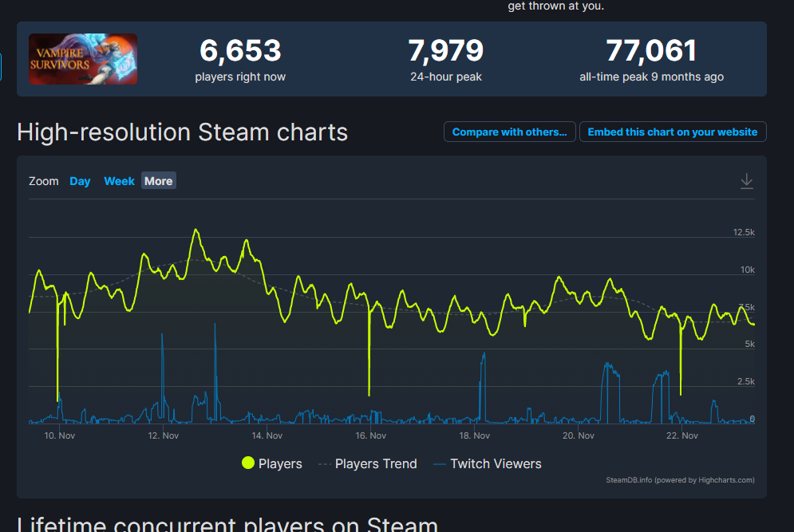
Task: Click the 'all-time peak 9 months ago' label
Action: [651, 77]
